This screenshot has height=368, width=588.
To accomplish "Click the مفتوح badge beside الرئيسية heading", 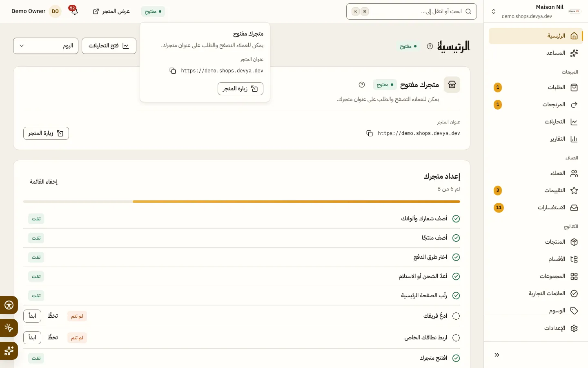I will pyautogui.click(x=408, y=46).
